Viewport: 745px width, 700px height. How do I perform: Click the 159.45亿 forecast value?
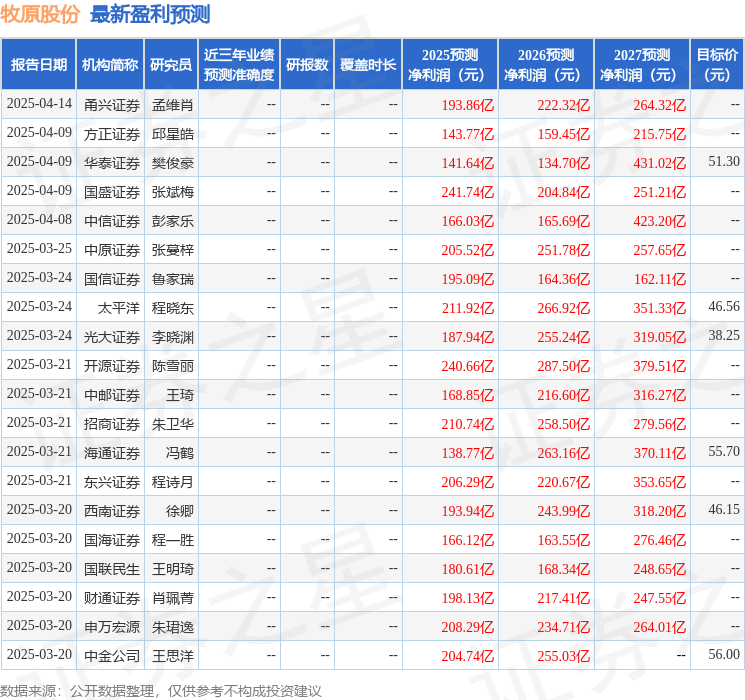tap(564, 134)
